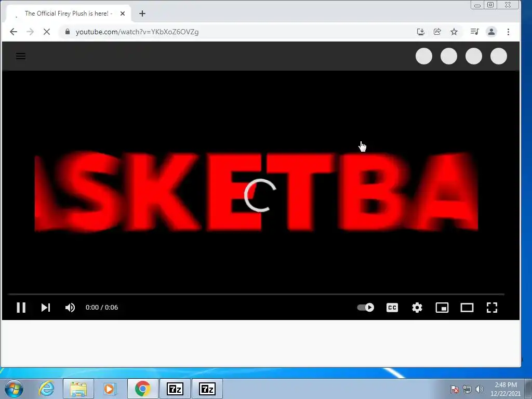Close the Firey Plush tab

click(x=123, y=14)
